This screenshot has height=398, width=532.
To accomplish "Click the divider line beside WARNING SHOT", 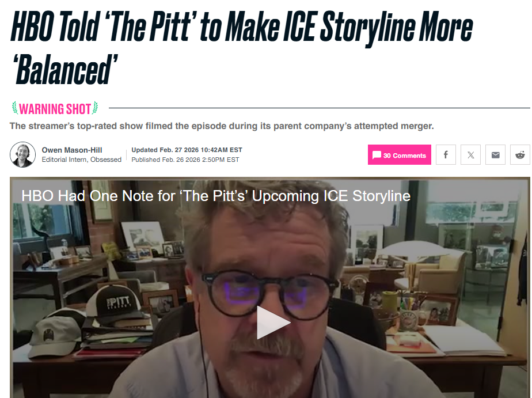I will pyautogui.click(x=320, y=108).
